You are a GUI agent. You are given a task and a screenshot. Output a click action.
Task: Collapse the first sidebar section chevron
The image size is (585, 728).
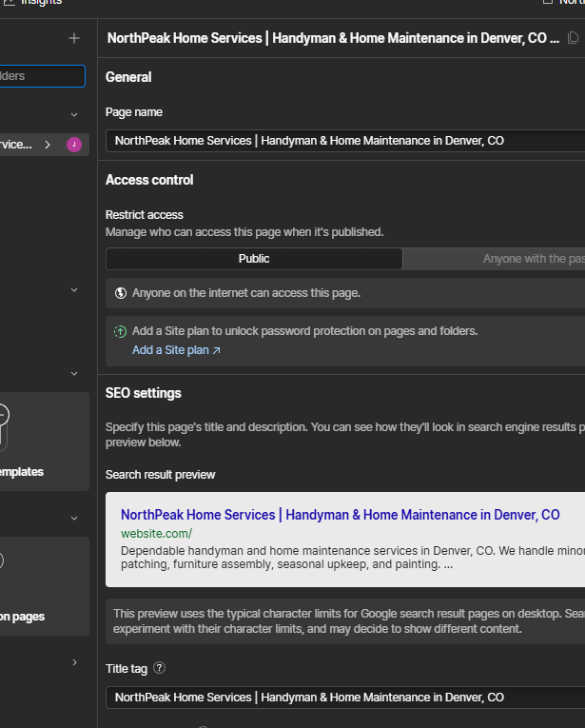point(74,115)
